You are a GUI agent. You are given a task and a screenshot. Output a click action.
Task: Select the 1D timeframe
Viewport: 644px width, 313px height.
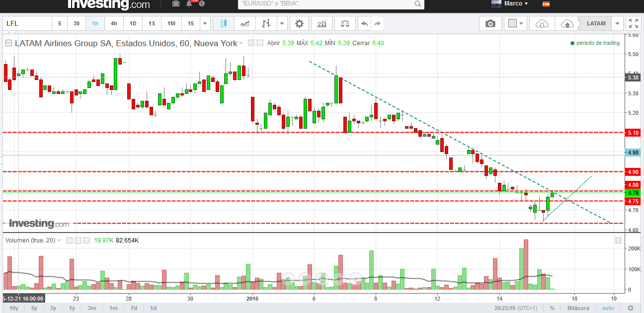133,23
